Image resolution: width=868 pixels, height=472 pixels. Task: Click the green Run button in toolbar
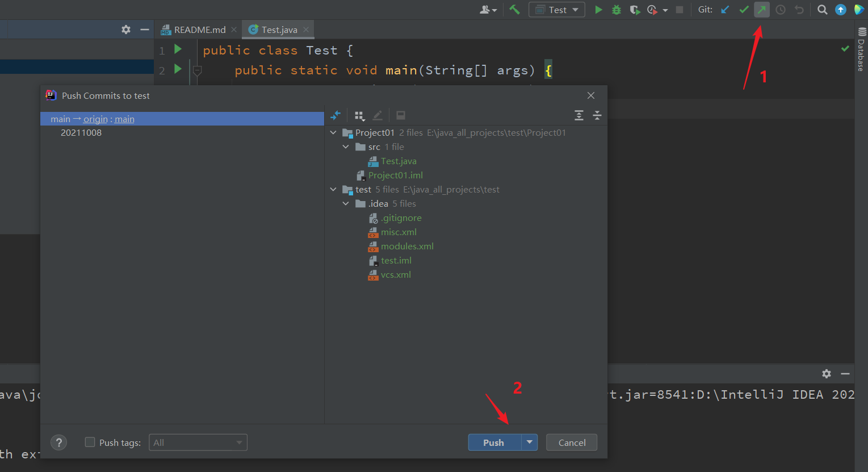(598, 10)
